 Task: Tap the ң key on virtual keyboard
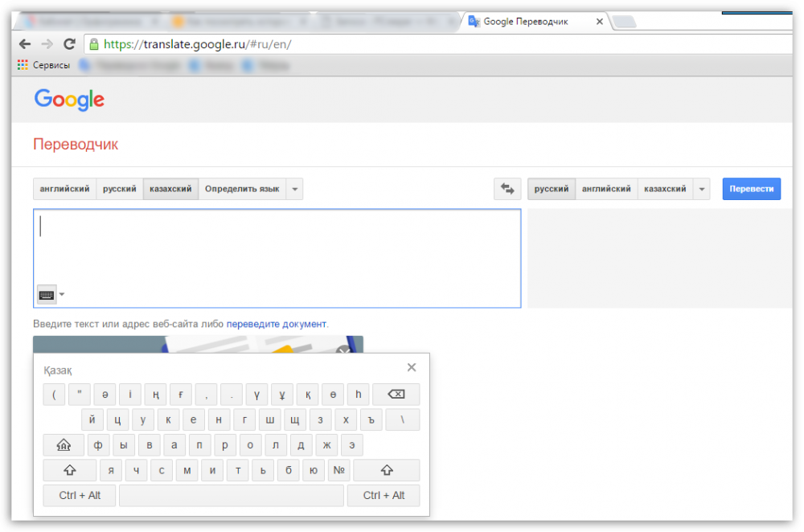pos(155,394)
